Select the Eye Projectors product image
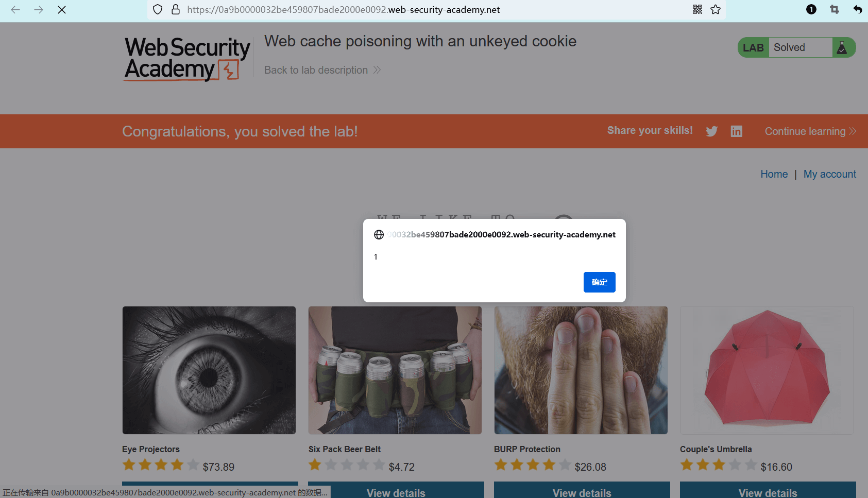868x498 pixels. click(209, 370)
